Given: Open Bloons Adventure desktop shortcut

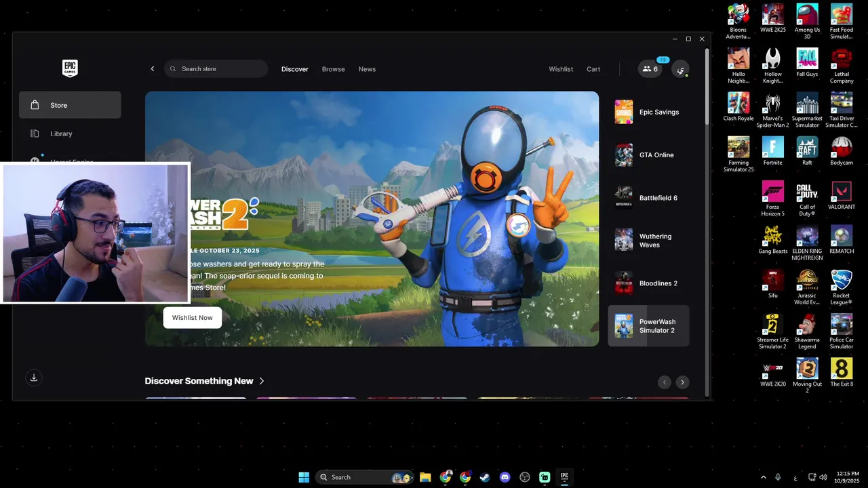Looking at the screenshot, I should [x=738, y=22].
